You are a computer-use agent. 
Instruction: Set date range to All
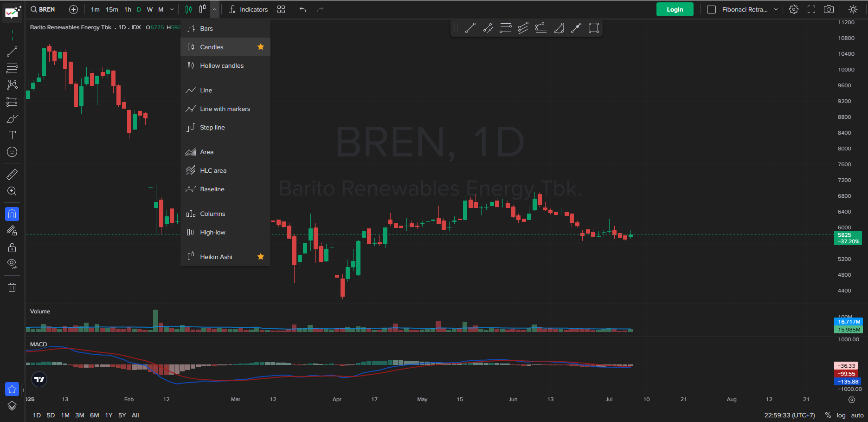pos(135,415)
